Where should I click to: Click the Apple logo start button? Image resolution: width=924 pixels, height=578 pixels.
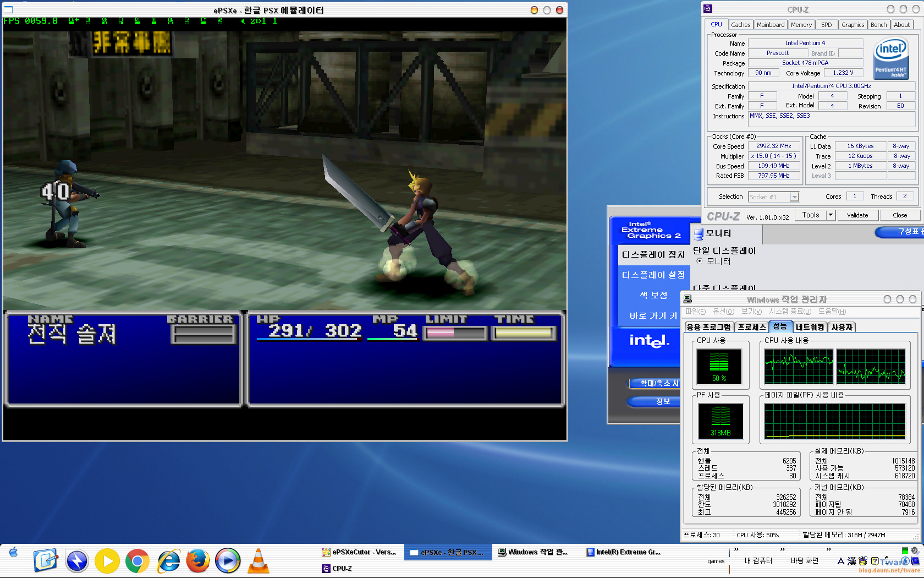tap(14, 552)
